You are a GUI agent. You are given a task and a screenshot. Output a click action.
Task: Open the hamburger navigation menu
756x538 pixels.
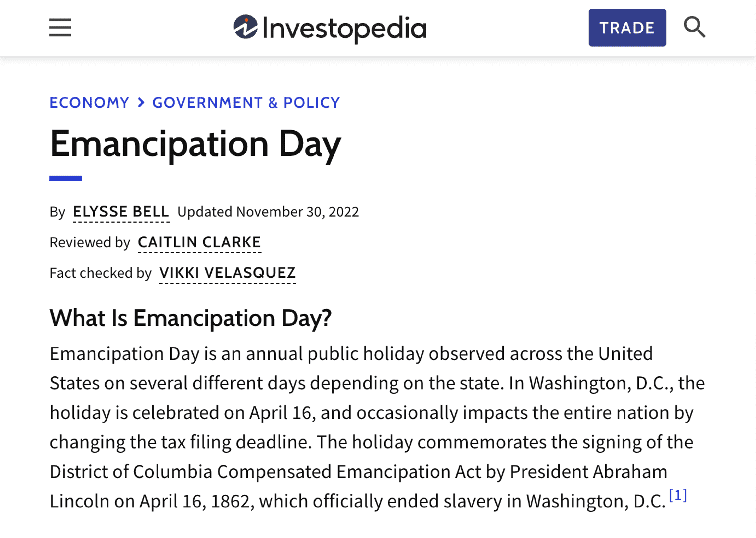(x=60, y=28)
